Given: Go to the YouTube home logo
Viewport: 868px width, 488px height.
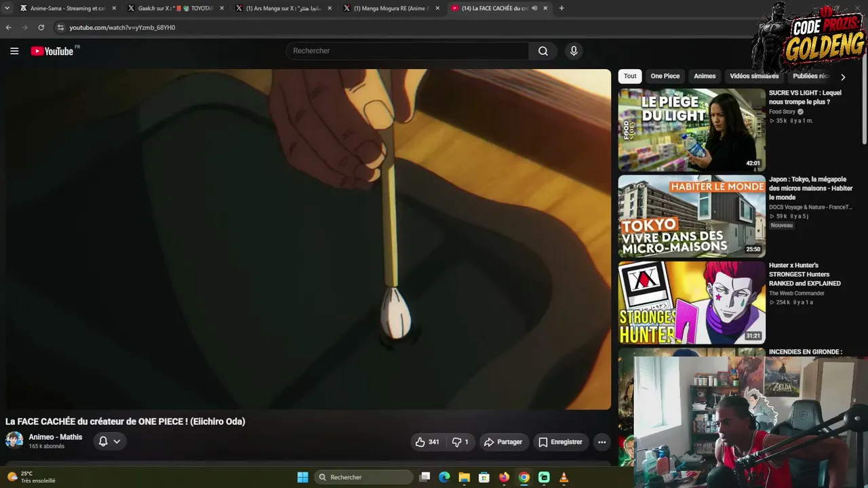Looking at the screenshot, I should [52, 51].
